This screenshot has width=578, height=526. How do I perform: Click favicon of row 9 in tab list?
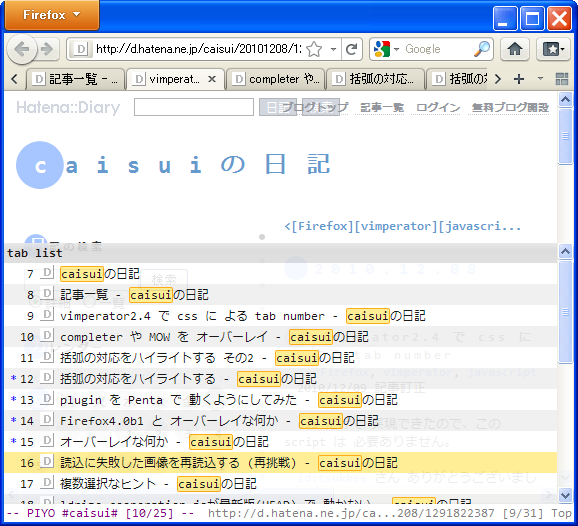tap(47, 315)
